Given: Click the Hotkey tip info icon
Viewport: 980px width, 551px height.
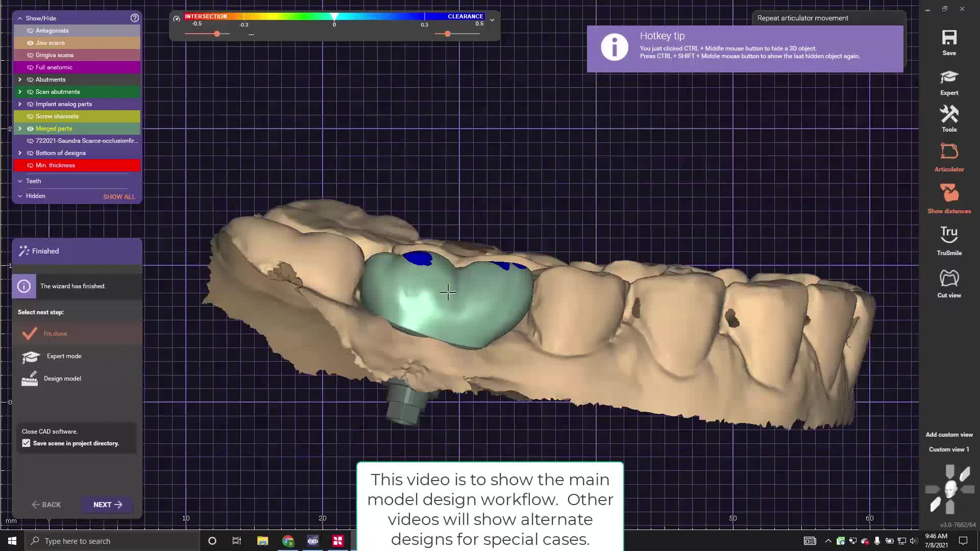Looking at the screenshot, I should [615, 47].
